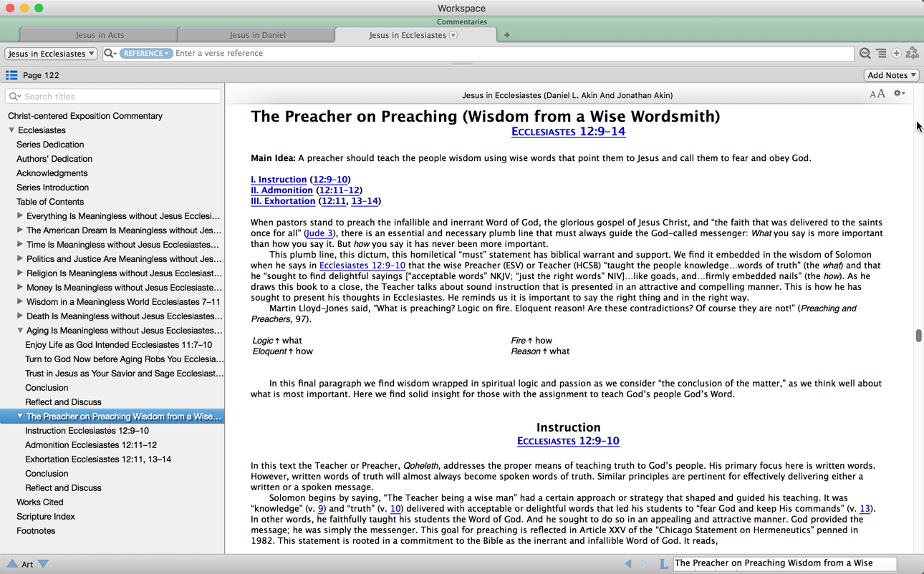This screenshot has height=574, width=924.
Task: Follow the II. Admonition outline link
Action: (x=281, y=190)
